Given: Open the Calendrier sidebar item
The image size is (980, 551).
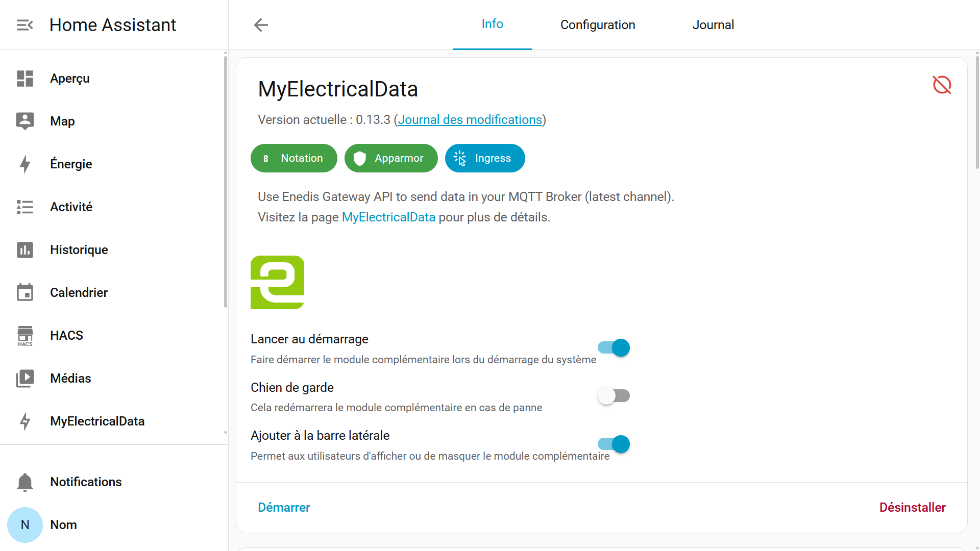Looking at the screenshot, I should (79, 293).
